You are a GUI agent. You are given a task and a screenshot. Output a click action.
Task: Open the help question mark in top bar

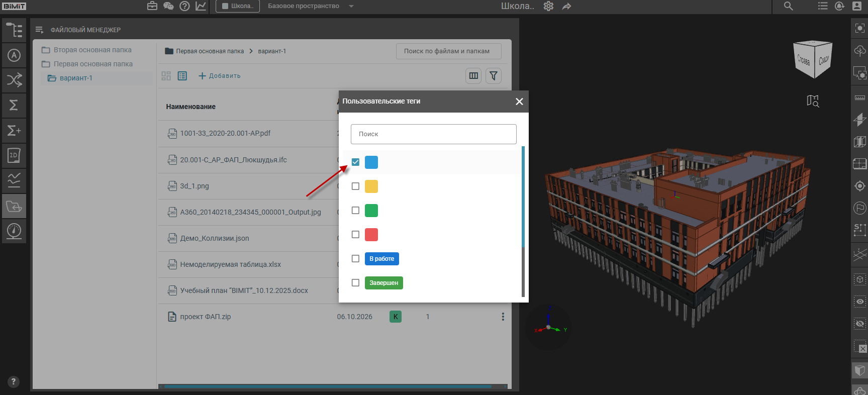pyautogui.click(x=184, y=6)
